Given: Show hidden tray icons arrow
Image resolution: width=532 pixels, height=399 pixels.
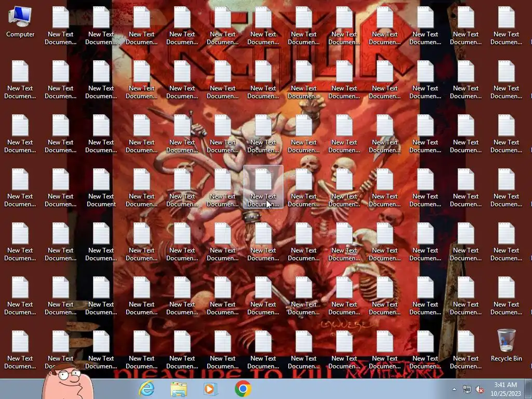Looking at the screenshot, I should tap(454, 389).
